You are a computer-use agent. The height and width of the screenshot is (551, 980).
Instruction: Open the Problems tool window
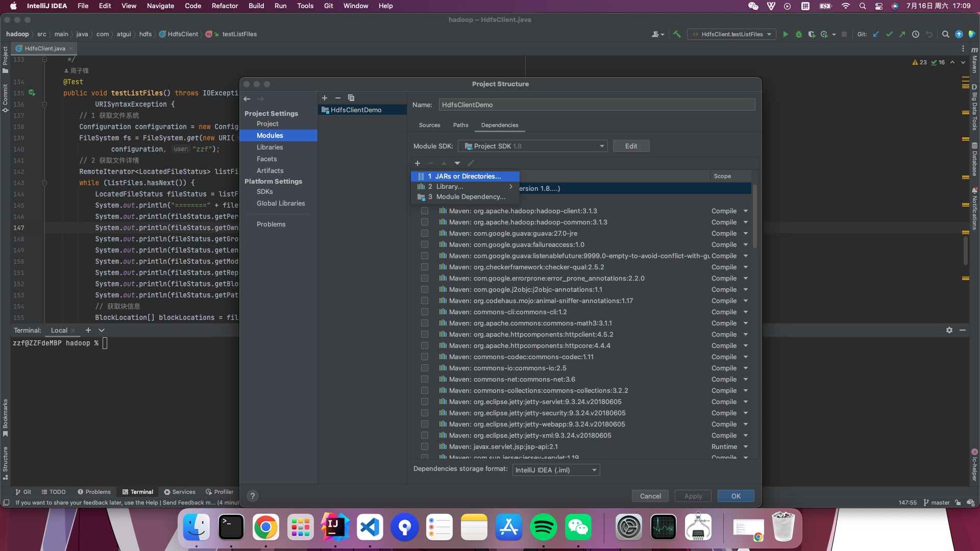[94, 492]
